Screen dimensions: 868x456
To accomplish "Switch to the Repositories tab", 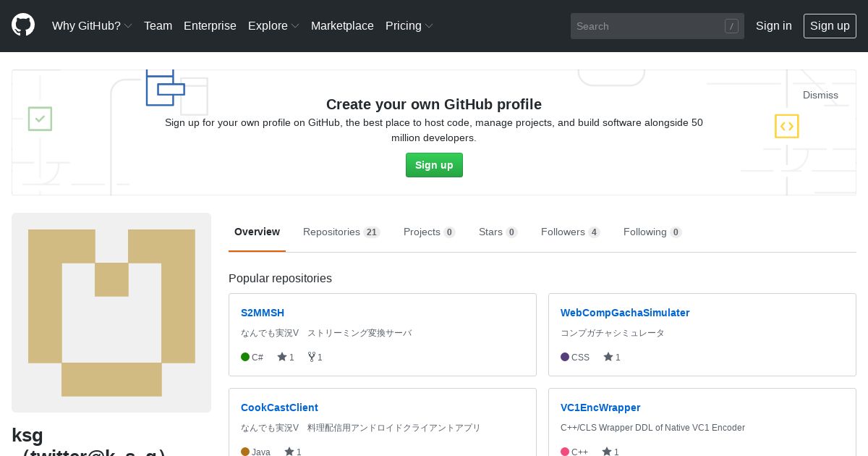I will [x=341, y=232].
